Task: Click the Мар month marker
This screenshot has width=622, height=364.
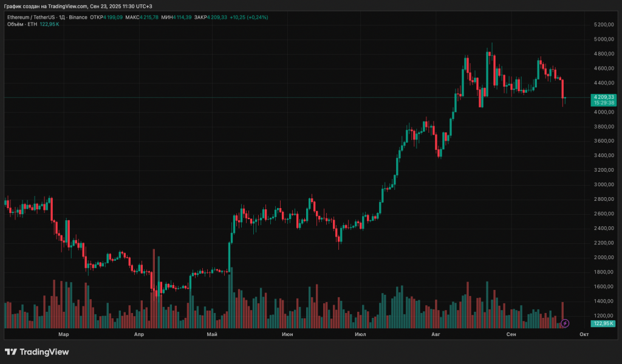Action: (63, 334)
